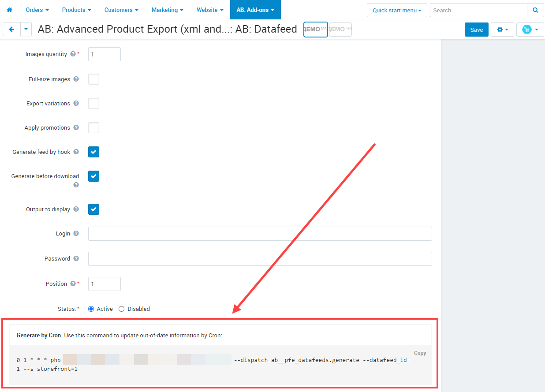The width and height of the screenshot is (545, 392).
Task: Click the home icon in the navigation bar
Action: point(9,10)
